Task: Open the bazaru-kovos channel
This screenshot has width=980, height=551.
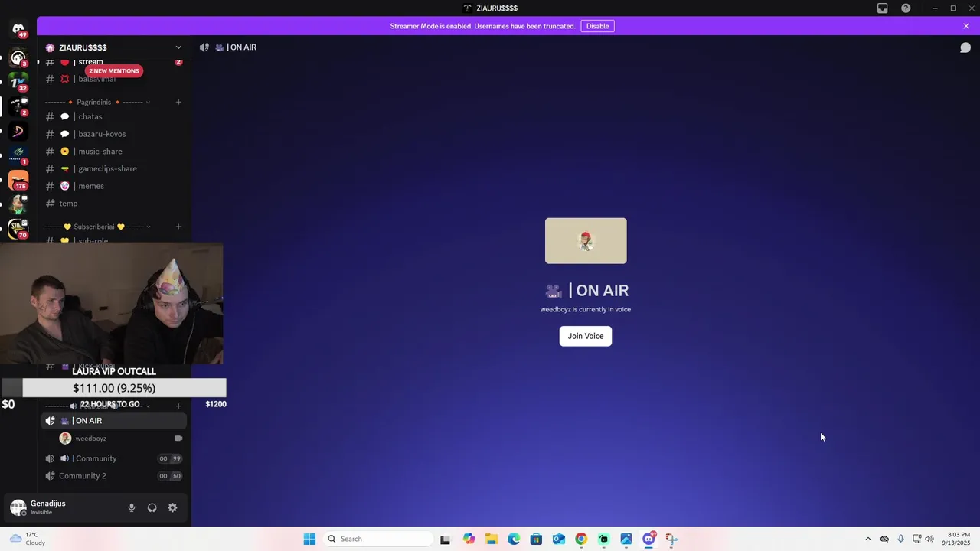Action: coord(113,134)
